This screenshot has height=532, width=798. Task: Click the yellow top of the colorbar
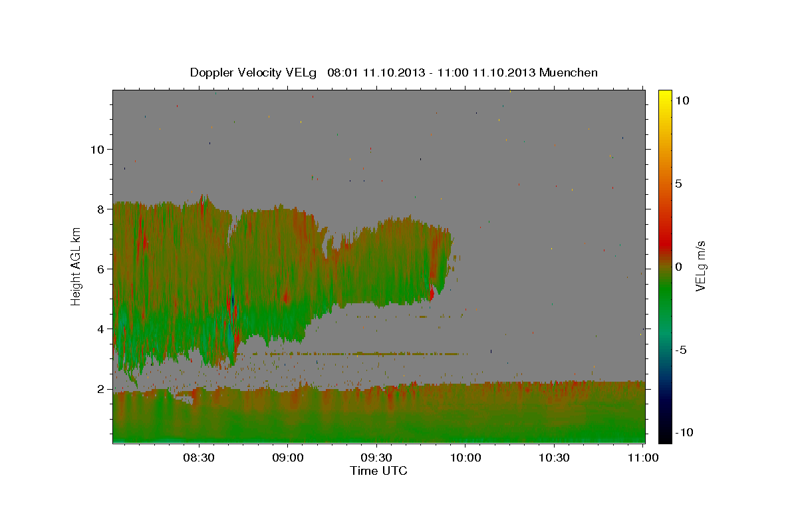[x=664, y=96]
